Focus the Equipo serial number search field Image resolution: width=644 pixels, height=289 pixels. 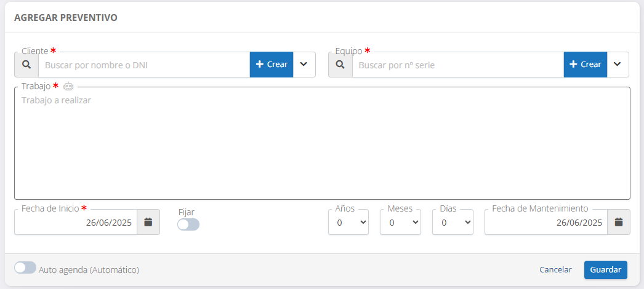(x=458, y=65)
